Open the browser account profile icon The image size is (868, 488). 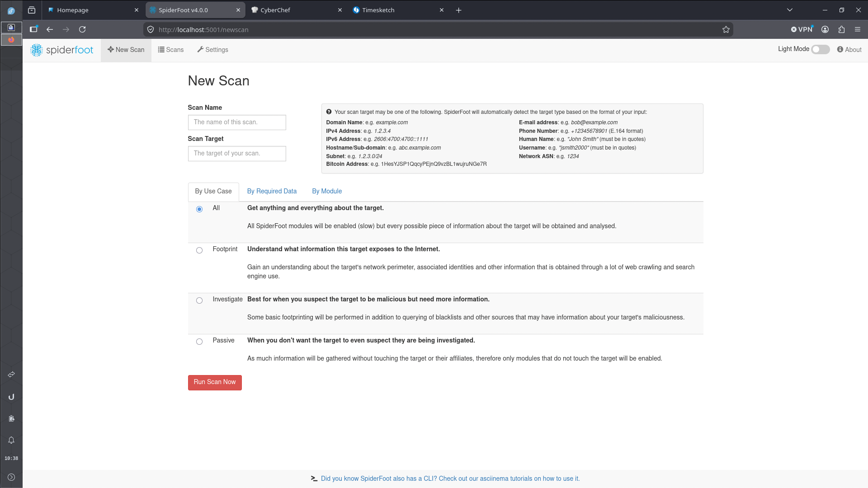825,29
